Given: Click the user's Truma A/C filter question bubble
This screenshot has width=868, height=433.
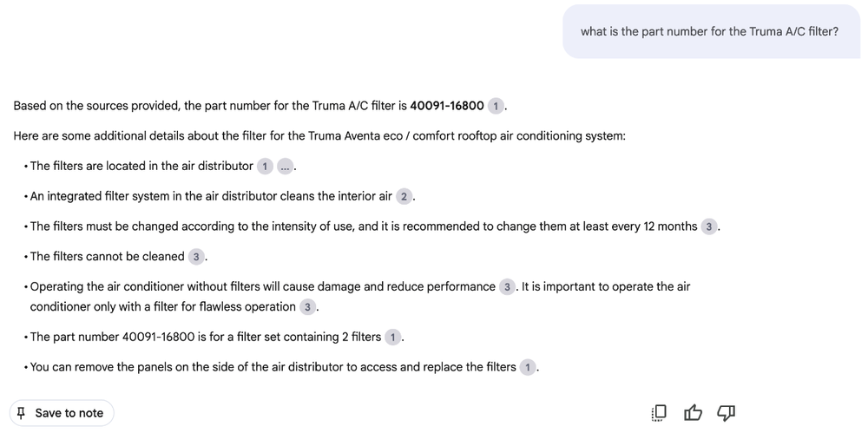Looking at the screenshot, I should [x=709, y=32].
